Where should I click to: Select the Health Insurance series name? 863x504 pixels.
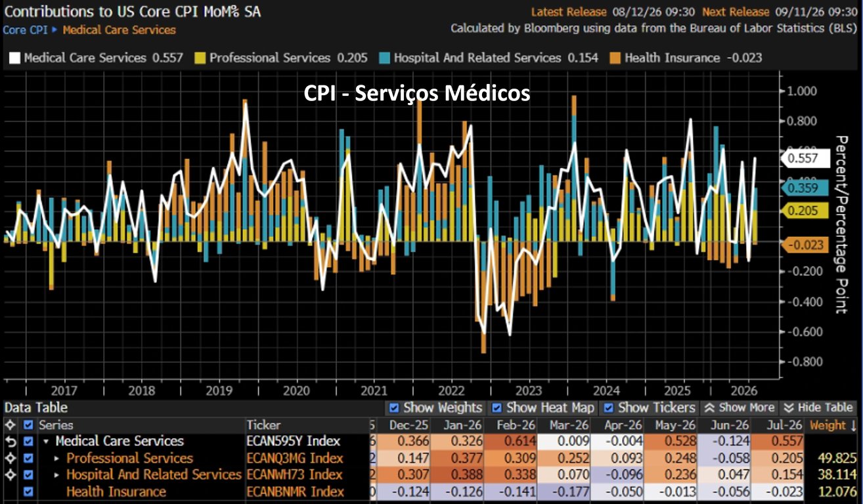pyautogui.click(x=116, y=492)
